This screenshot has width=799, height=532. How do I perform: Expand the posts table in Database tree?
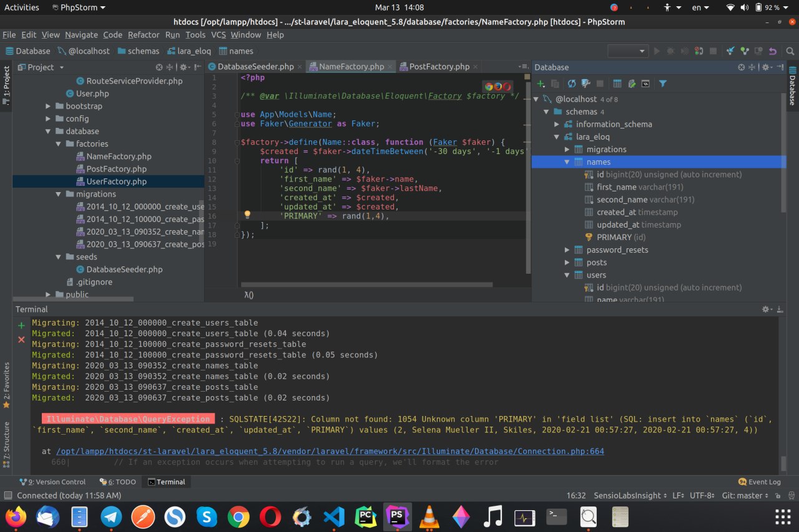tap(567, 263)
